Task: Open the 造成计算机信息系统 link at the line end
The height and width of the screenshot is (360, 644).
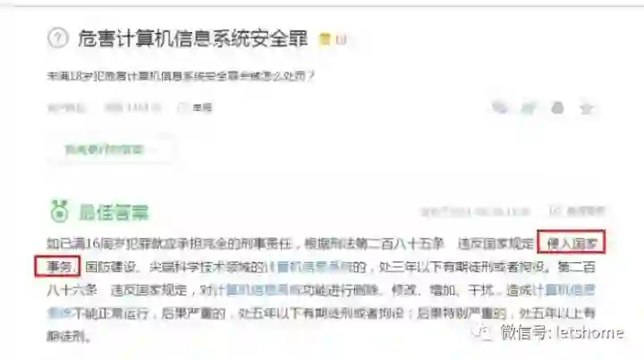Action: tap(550, 290)
